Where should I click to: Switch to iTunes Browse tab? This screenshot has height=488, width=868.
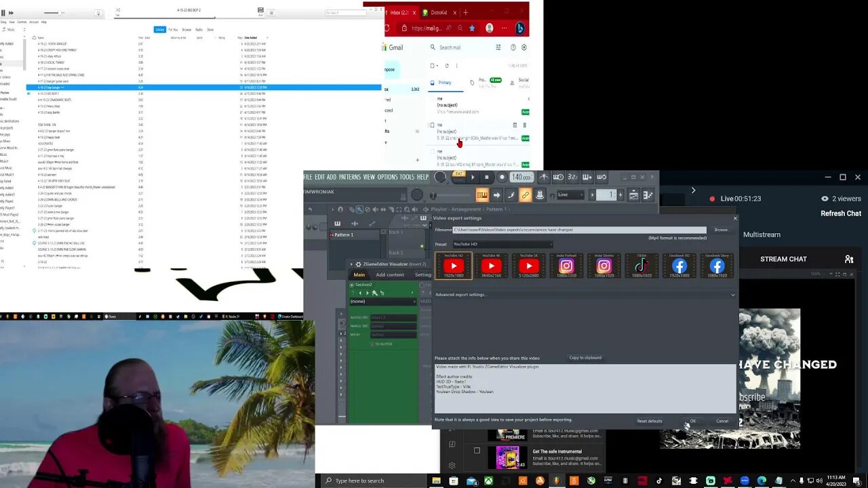[x=186, y=30]
